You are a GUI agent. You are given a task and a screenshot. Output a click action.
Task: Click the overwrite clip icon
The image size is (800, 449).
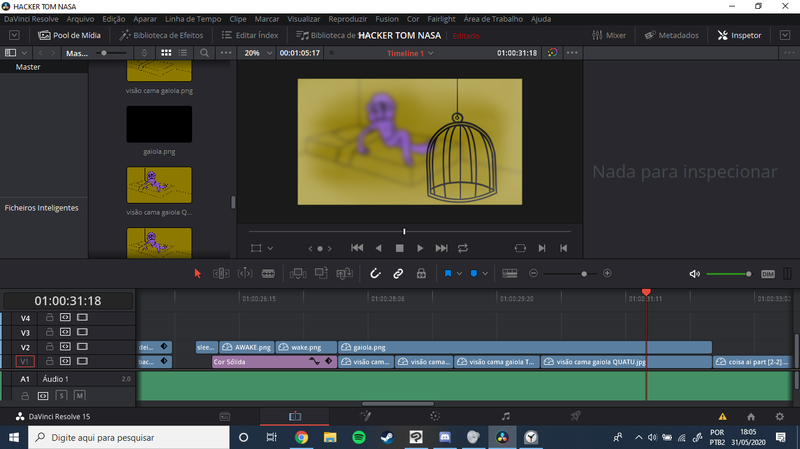pos(321,273)
